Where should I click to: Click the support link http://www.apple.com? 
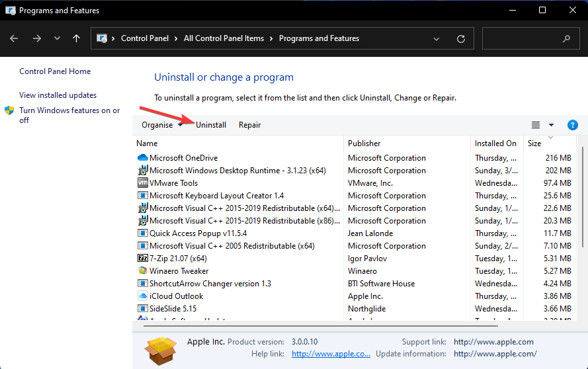pyautogui.click(x=493, y=342)
